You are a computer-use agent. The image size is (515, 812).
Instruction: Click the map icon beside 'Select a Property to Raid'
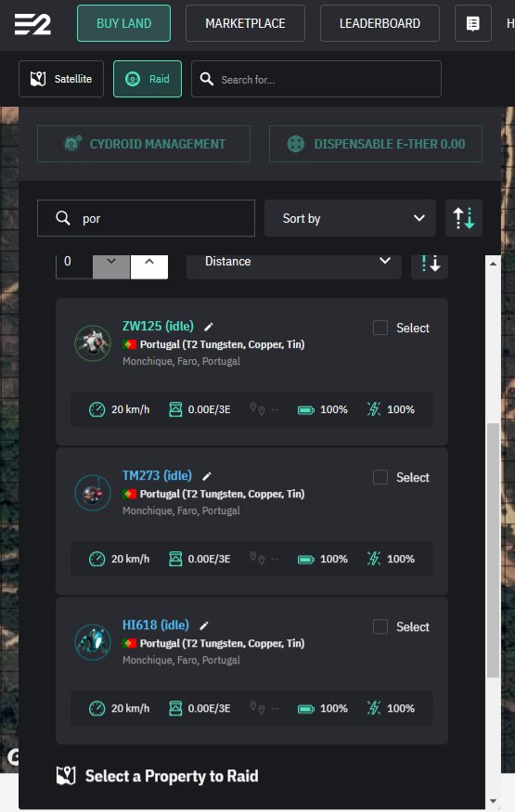[66, 776]
